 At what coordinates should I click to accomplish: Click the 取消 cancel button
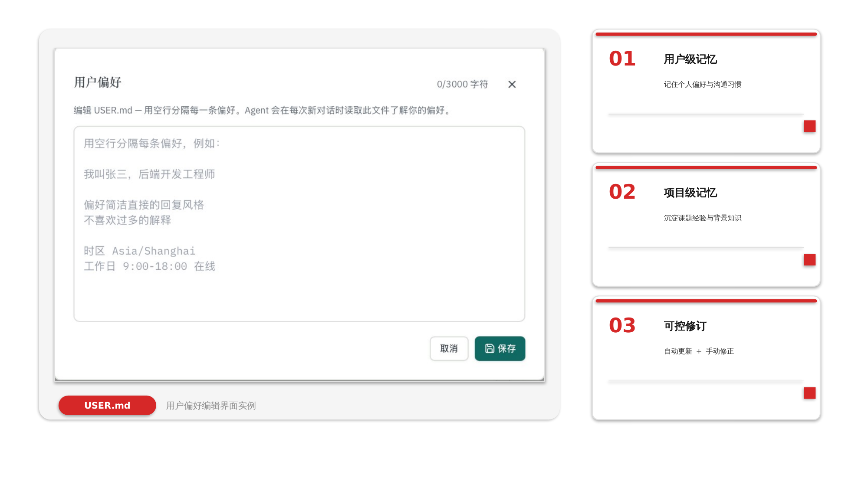coord(449,348)
